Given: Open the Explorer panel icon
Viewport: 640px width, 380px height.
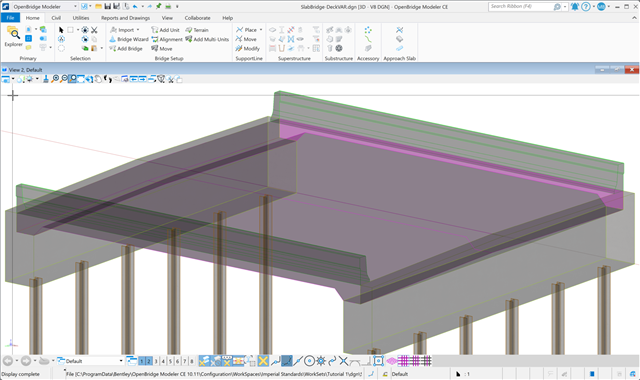Looking at the screenshot, I should [x=13, y=36].
